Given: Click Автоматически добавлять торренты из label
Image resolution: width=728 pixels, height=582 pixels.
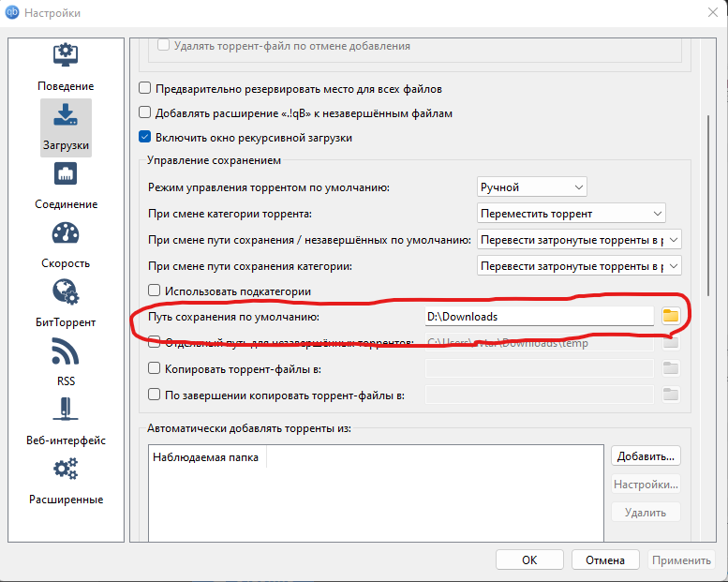Looking at the screenshot, I should pos(249,427).
